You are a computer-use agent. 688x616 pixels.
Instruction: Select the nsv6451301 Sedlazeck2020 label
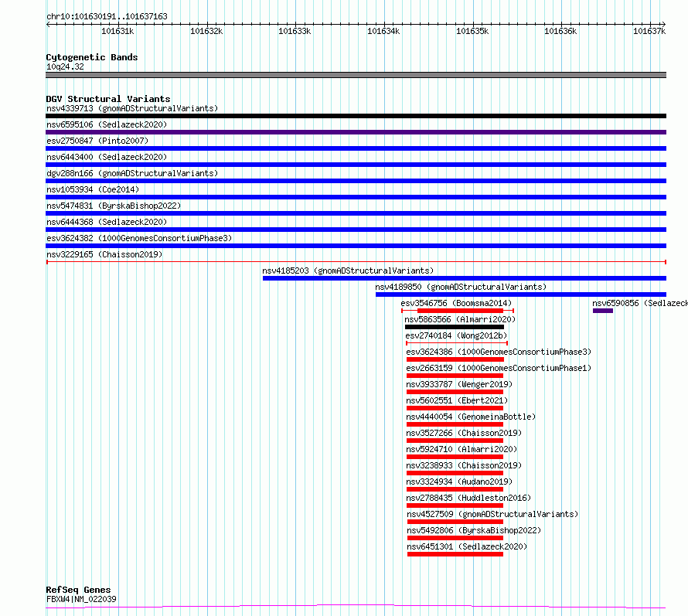coord(467,546)
